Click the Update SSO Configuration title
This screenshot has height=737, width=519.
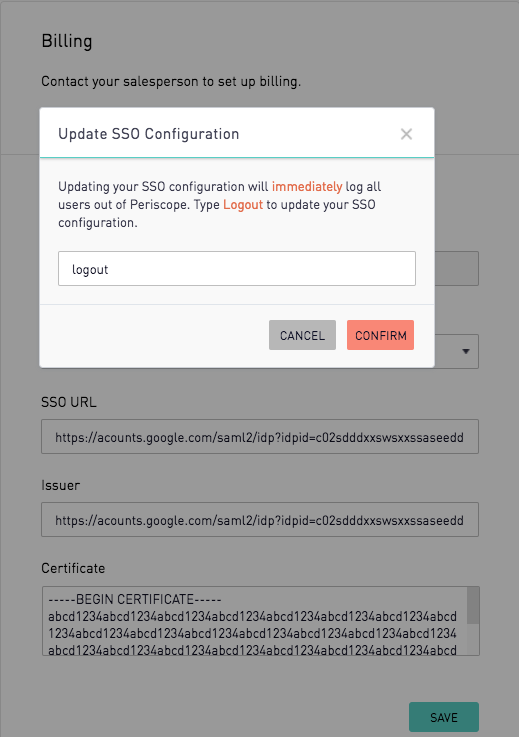(149, 134)
